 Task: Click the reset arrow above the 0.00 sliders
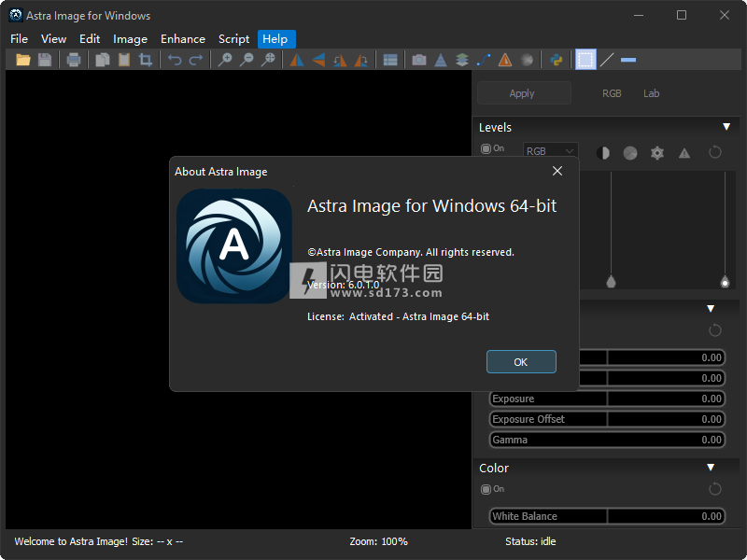click(x=715, y=329)
